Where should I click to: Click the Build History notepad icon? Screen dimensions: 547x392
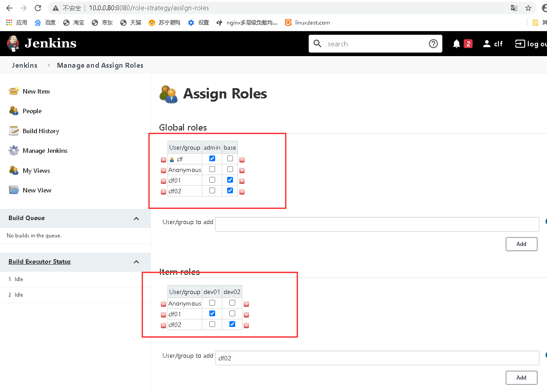pyautogui.click(x=14, y=131)
